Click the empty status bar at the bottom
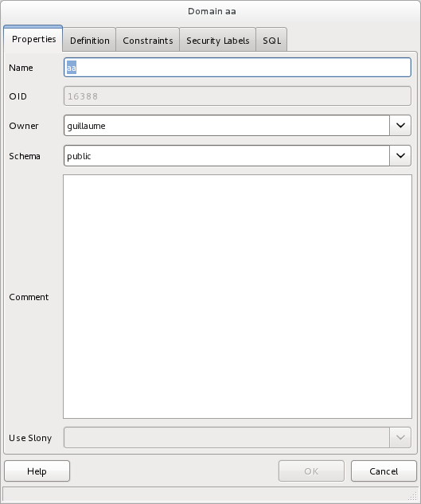421x504 pixels. pos(205,494)
